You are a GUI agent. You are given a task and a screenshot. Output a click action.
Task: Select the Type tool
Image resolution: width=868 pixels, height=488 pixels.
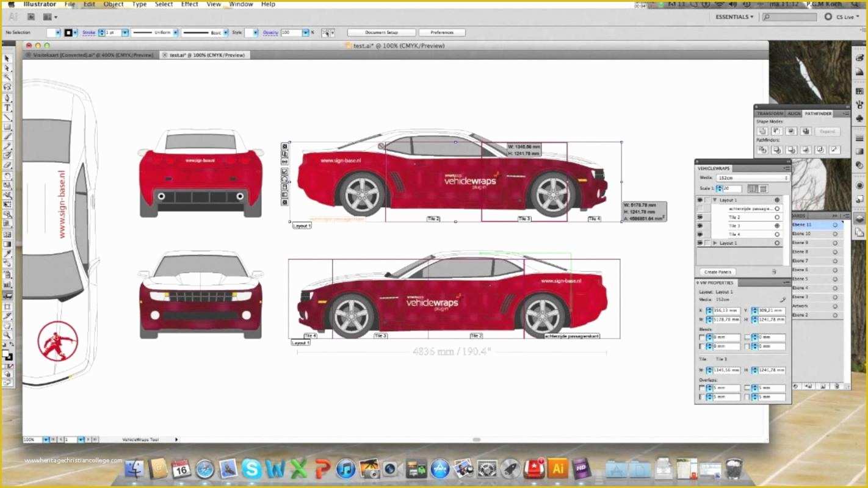tap(7, 107)
